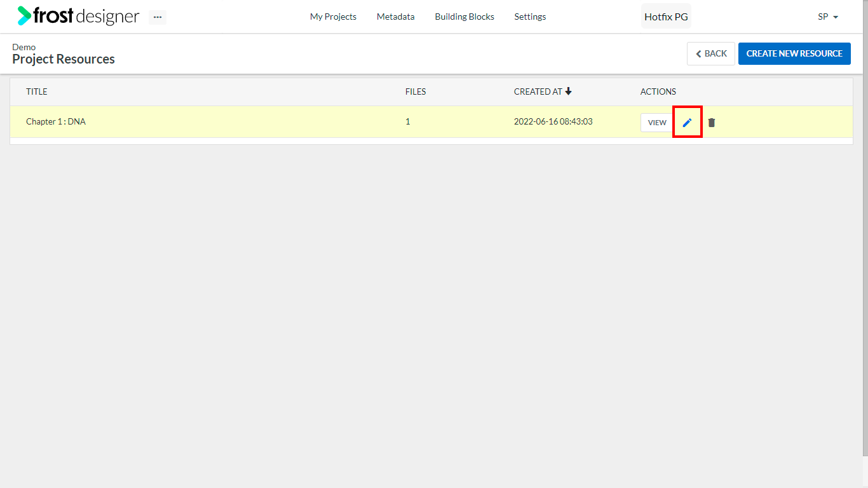Select the Chapter 1 : DNA title
This screenshot has width=868, height=488.
click(56, 121)
